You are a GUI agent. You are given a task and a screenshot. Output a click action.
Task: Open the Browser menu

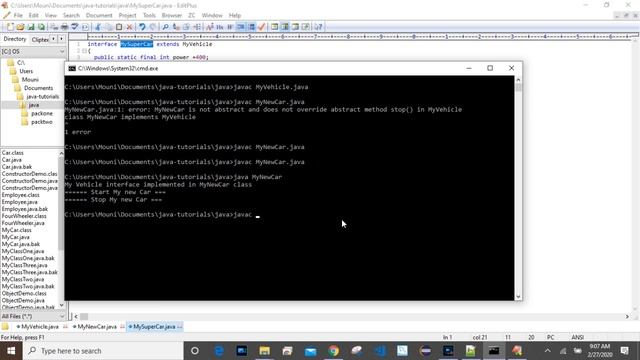(172, 16)
